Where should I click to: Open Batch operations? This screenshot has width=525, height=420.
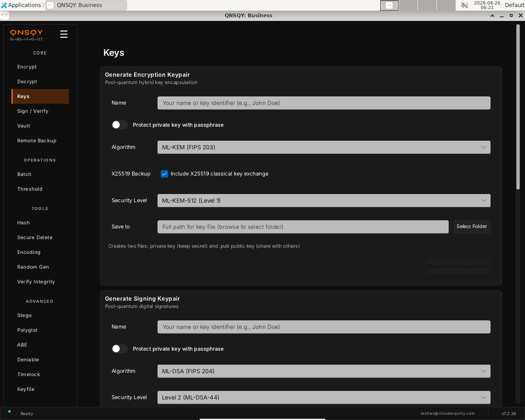click(40, 174)
